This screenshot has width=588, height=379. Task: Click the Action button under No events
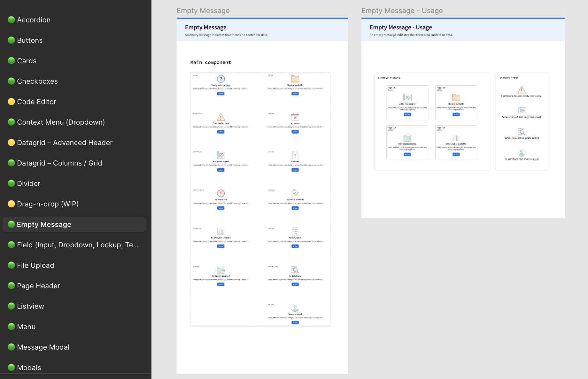[x=295, y=132]
